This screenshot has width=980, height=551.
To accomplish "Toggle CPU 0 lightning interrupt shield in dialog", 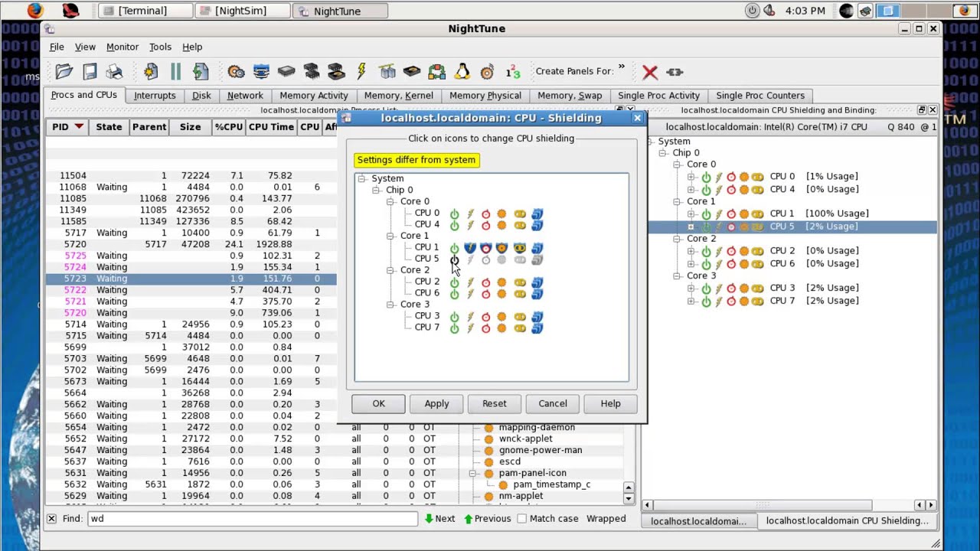I will click(x=470, y=214).
